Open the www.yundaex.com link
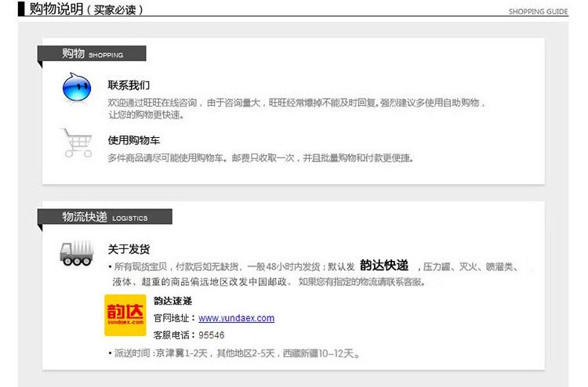 pyautogui.click(x=236, y=318)
